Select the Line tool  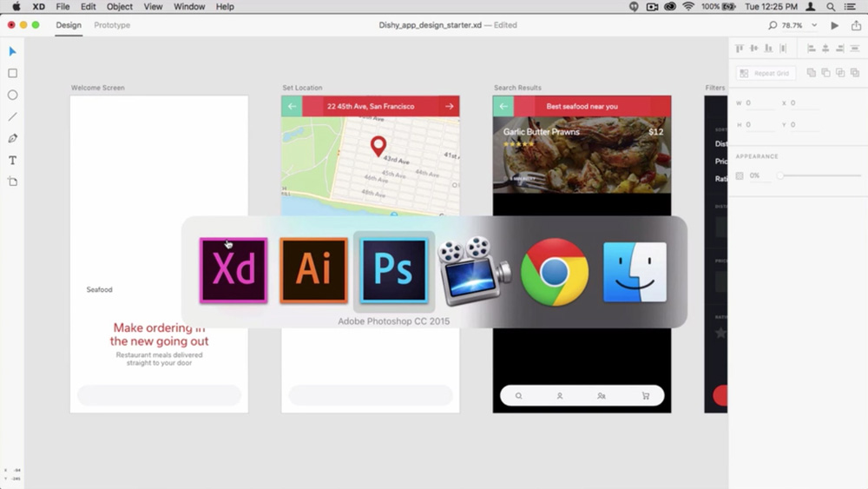pyautogui.click(x=12, y=117)
